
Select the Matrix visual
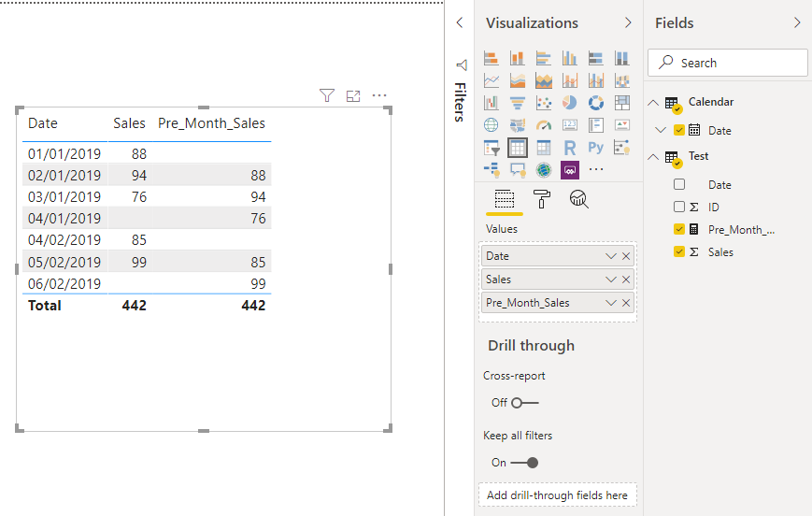pos(543,148)
